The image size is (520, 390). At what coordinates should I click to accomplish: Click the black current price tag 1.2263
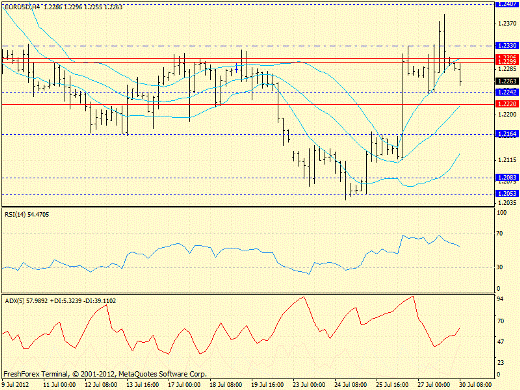[507, 81]
